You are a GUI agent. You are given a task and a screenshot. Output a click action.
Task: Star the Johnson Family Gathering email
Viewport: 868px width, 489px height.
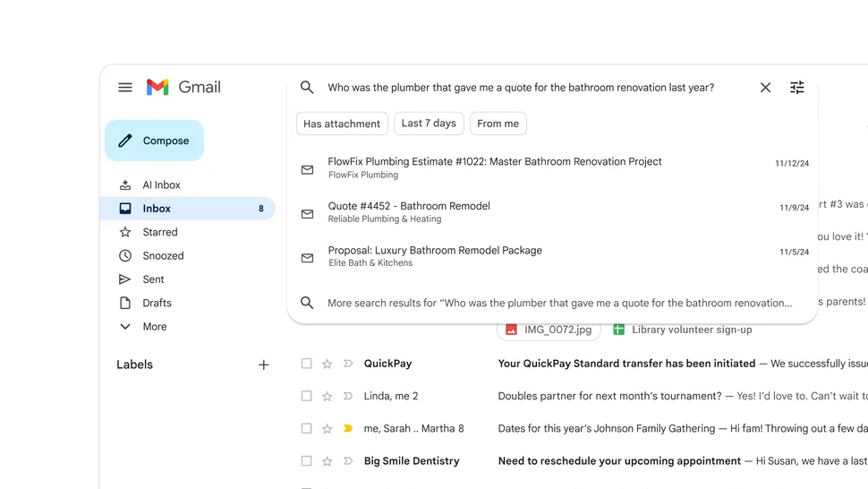tap(328, 429)
